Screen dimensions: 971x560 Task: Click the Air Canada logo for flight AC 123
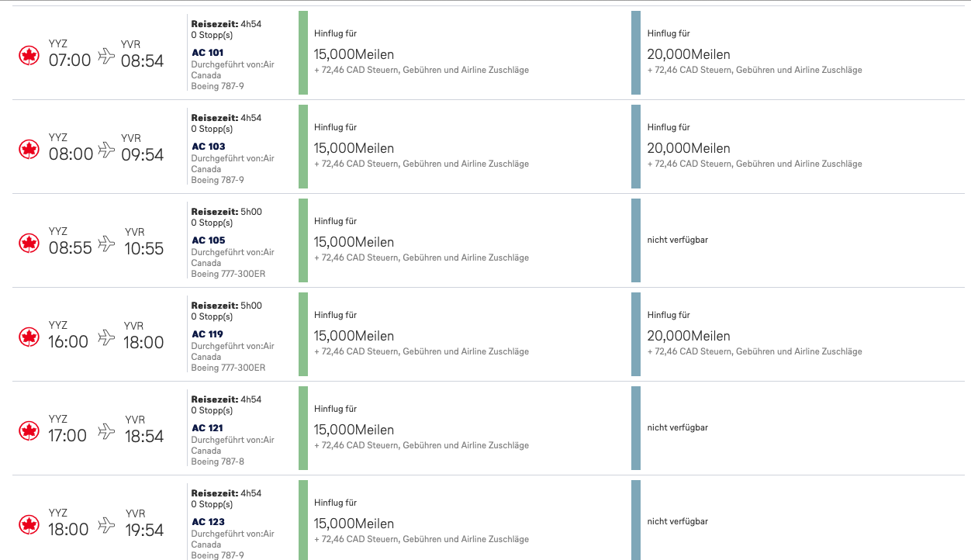coord(29,524)
